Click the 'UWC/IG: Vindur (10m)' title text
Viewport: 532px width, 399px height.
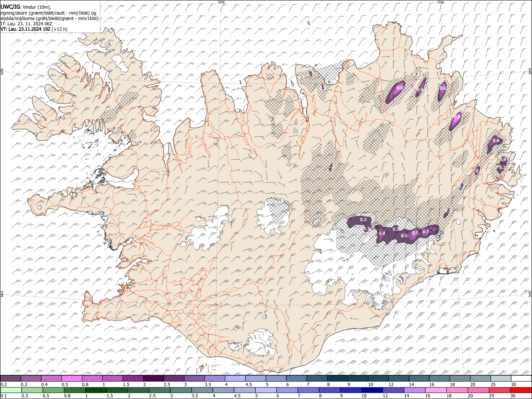tap(25, 7)
